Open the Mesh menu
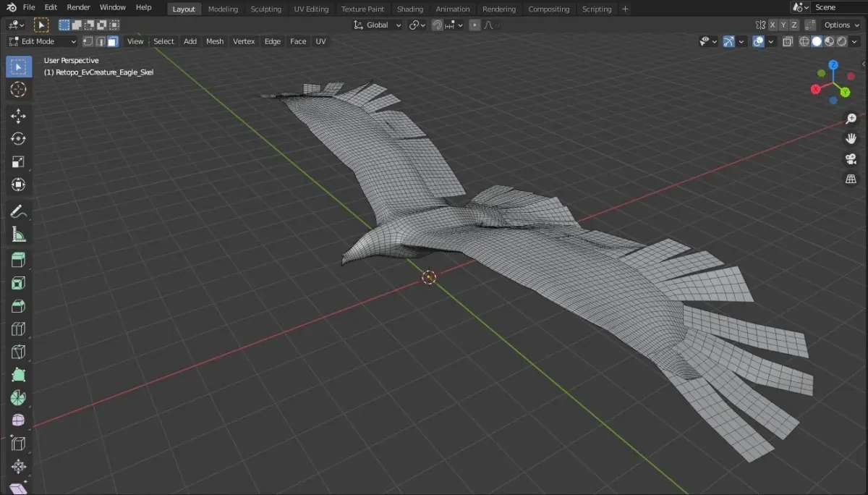Image resolution: width=868 pixels, height=495 pixels. pyautogui.click(x=215, y=41)
